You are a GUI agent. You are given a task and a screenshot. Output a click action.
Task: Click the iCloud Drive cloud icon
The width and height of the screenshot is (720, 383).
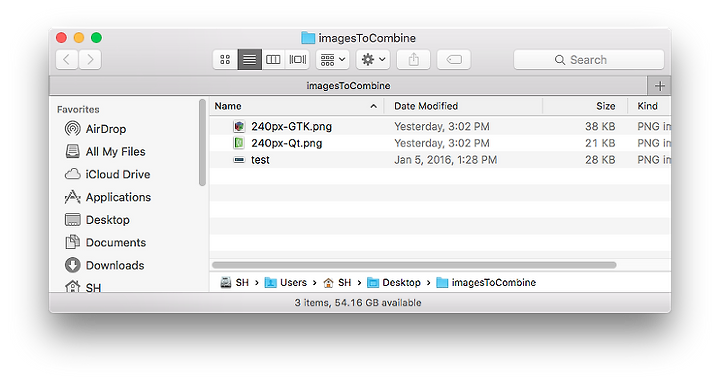(73, 174)
